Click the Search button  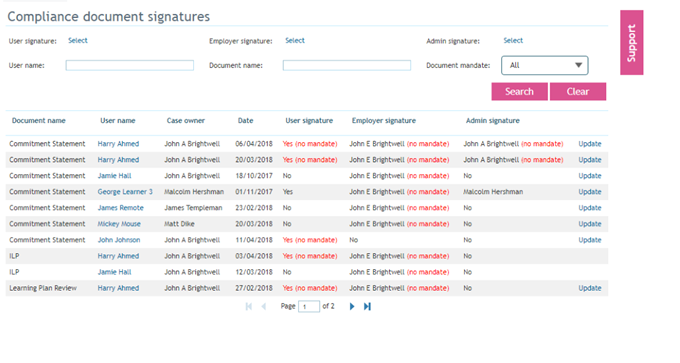click(x=519, y=92)
